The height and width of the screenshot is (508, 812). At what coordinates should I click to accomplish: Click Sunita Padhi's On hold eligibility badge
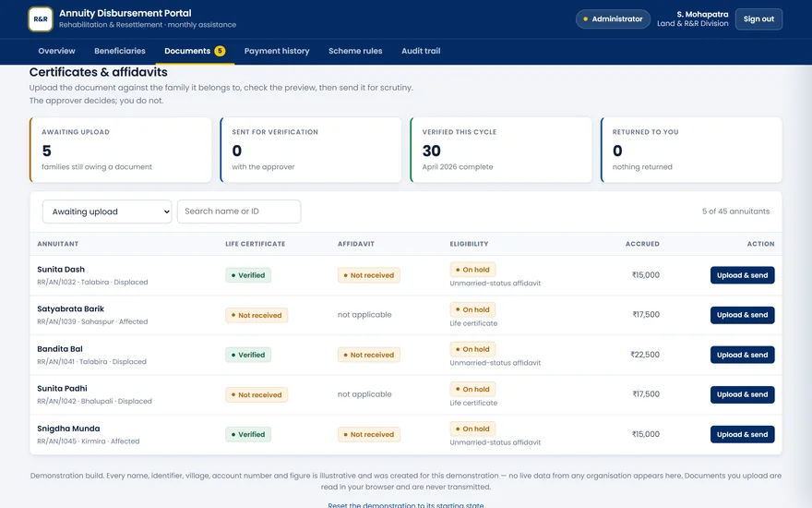[472, 389]
